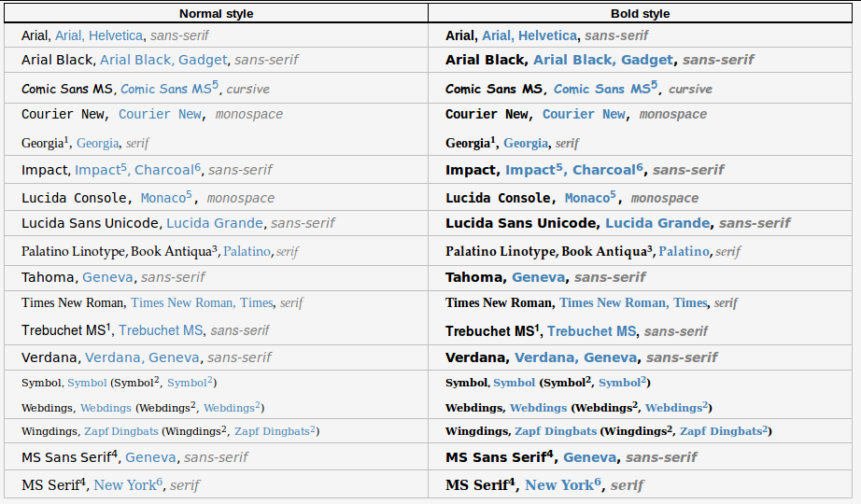Click "MS Serif" in the Normal style column
The height and width of the screenshot is (504, 861).
coord(50,485)
